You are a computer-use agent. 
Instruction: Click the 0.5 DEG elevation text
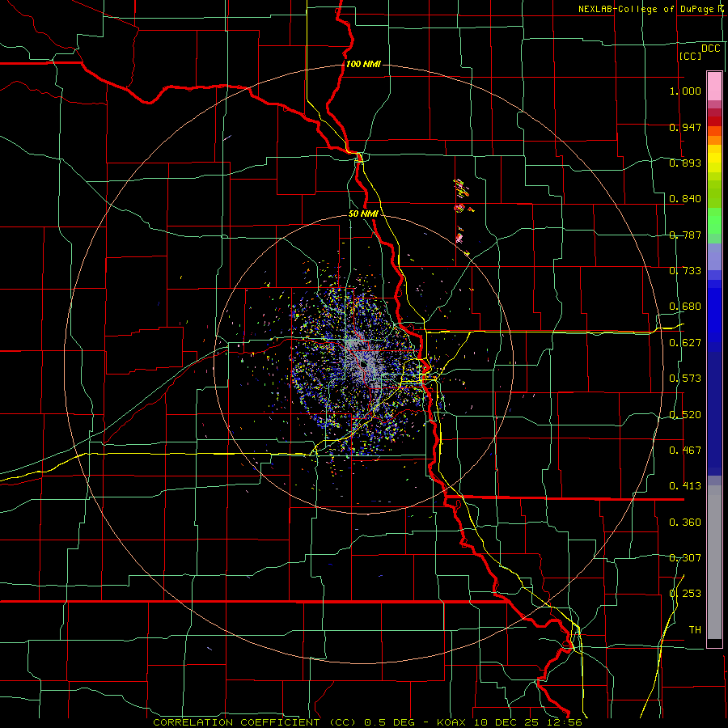(390, 722)
